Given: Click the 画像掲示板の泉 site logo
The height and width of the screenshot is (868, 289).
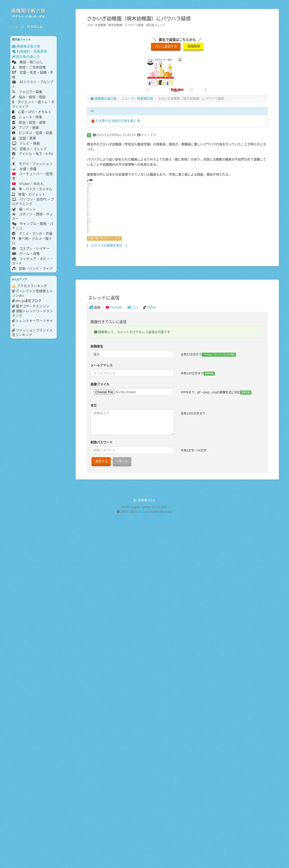Looking at the screenshot, I should click(x=28, y=11).
